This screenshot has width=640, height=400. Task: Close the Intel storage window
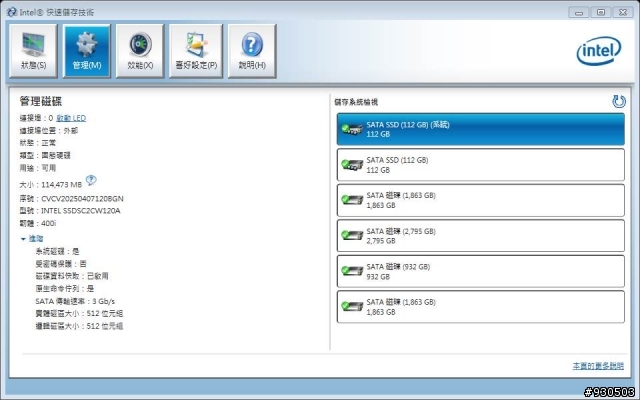pos(623,12)
